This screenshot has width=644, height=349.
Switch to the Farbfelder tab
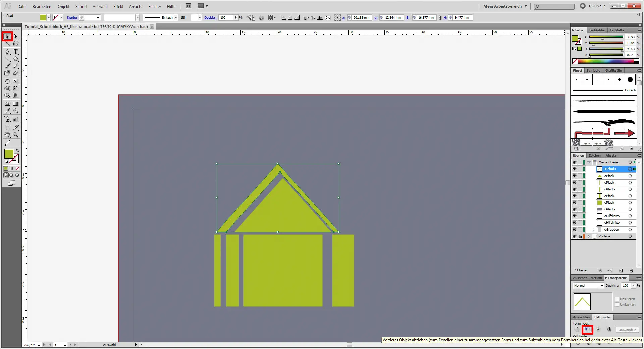(597, 30)
